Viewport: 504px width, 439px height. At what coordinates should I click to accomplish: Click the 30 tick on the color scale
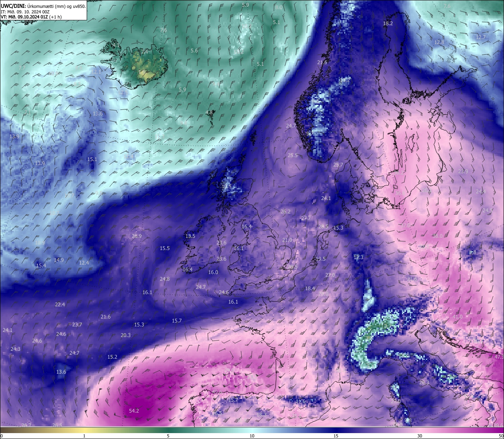coord(420,436)
